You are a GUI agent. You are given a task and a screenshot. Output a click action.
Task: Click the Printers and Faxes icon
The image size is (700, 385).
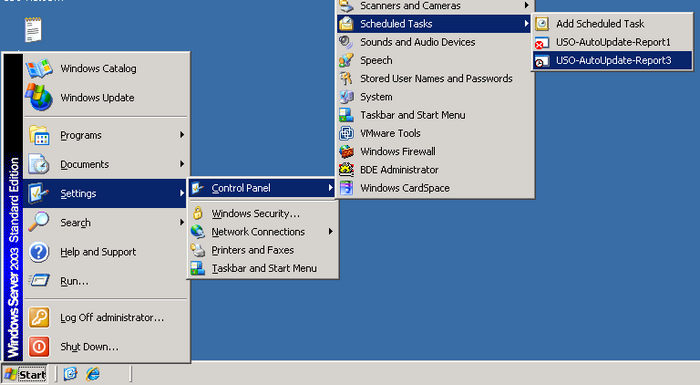(x=198, y=250)
